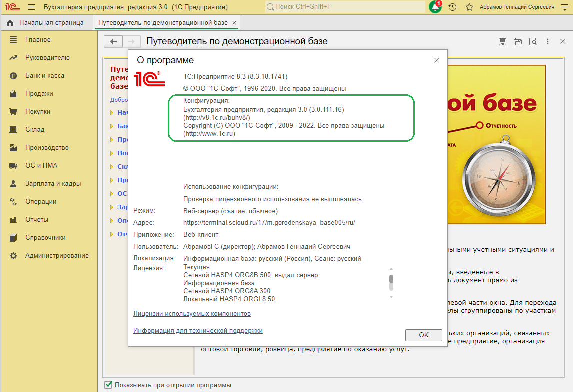573x392 pixels.
Task: Click address https://terminal.scloud.ru text
Action: point(269,222)
